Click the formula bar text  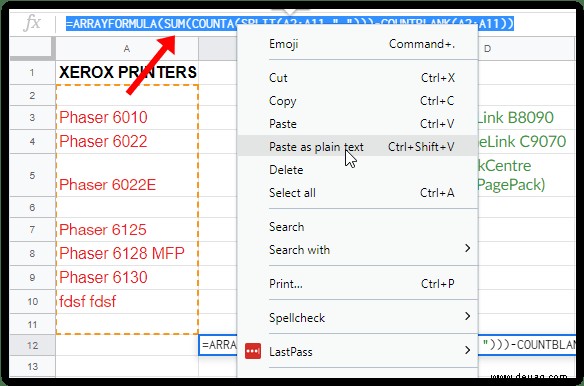click(x=290, y=24)
